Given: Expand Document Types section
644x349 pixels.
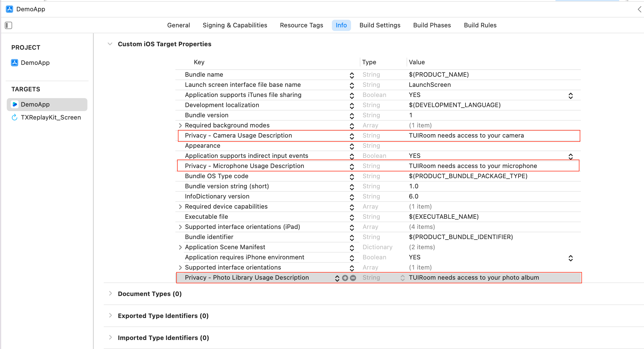Looking at the screenshot, I should pos(111,293).
